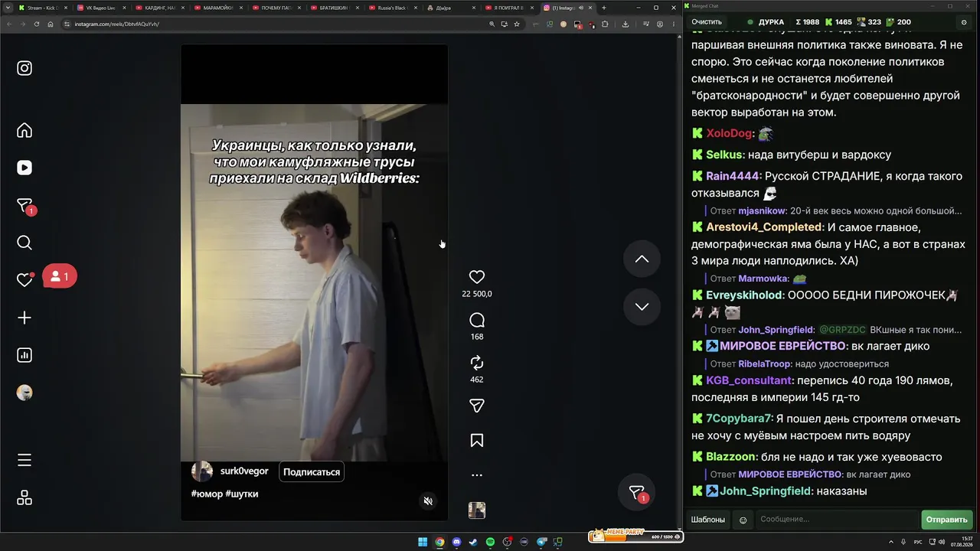Open the reel's three-dot options menu
This screenshot has height=551, width=980.
[477, 475]
